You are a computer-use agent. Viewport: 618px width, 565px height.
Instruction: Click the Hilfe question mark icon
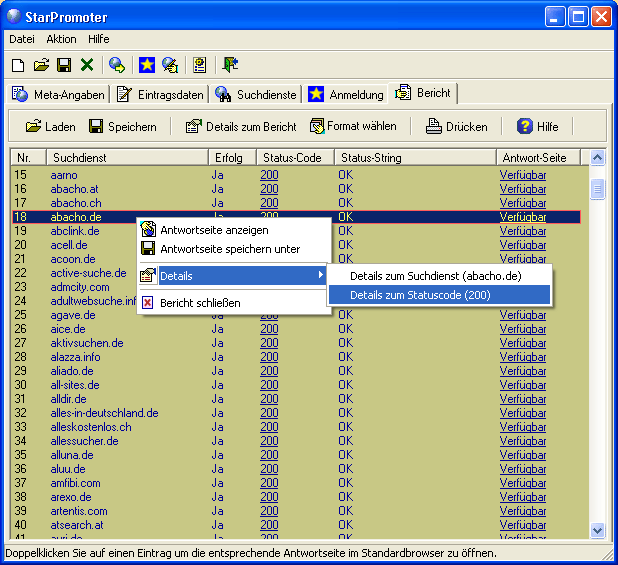pos(525,126)
